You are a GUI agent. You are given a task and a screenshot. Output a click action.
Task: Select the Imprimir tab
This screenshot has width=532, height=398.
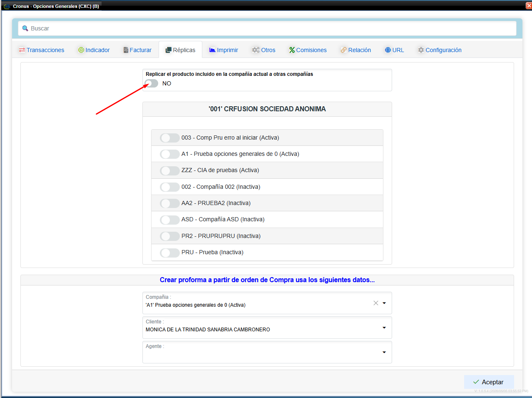[x=224, y=50]
